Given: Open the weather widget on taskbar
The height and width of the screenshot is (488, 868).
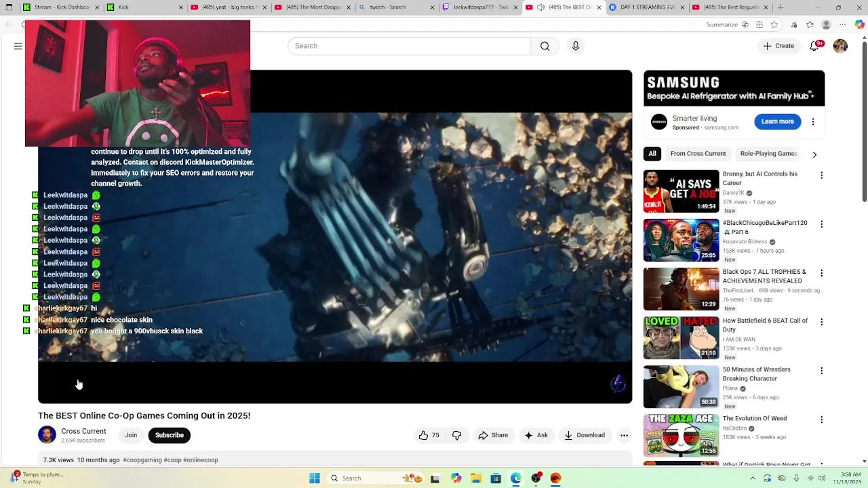Looking at the screenshot, I should pos(37,479).
